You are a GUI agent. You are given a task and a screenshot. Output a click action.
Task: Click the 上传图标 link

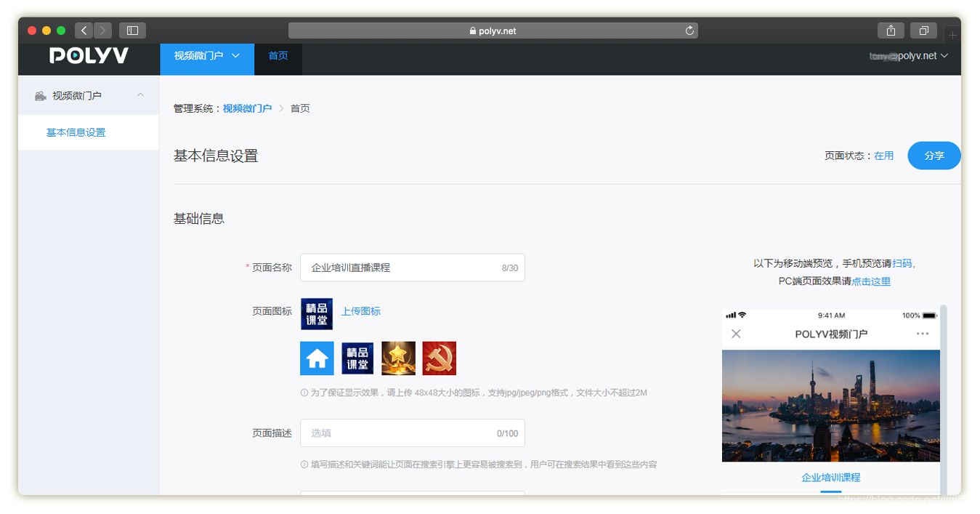tap(361, 311)
